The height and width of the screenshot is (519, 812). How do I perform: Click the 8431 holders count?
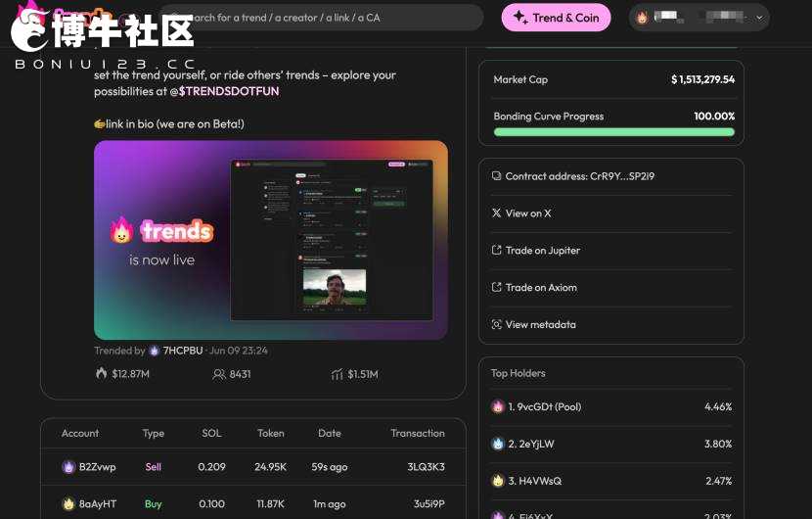pos(240,374)
